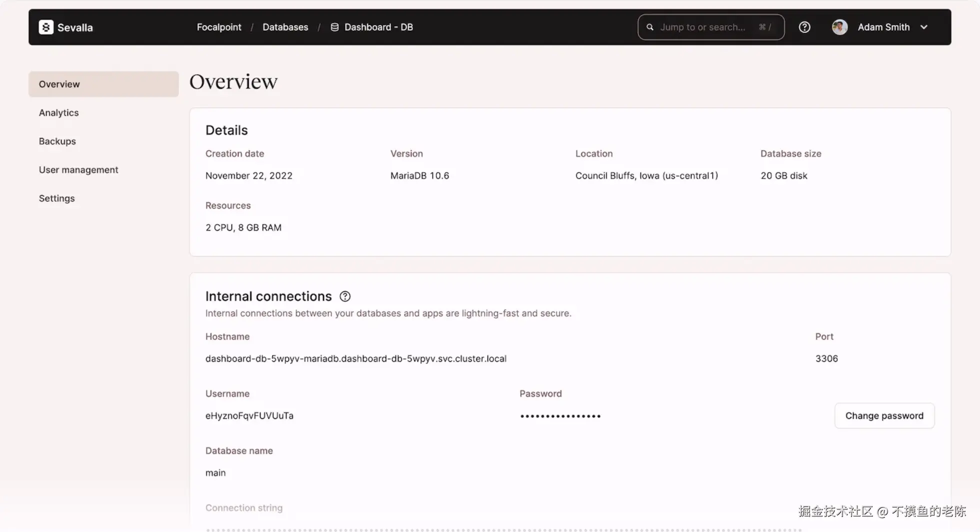Go to Databases breadcrumb link
This screenshot has height=532, width=980.
click(x=285, y=27)
